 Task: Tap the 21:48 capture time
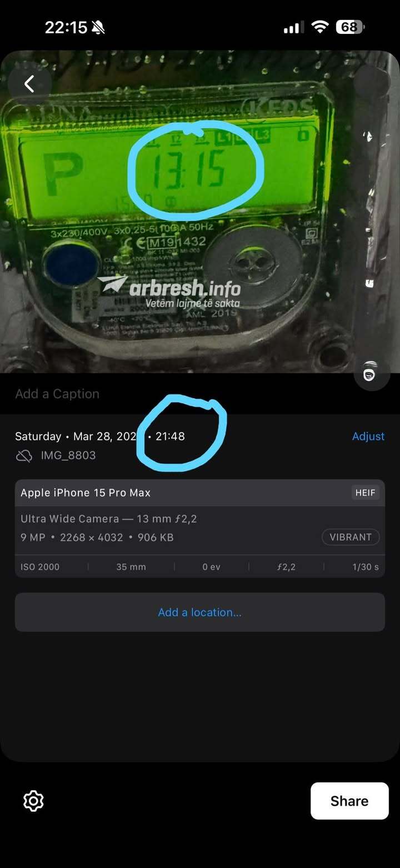coord(170,436)
